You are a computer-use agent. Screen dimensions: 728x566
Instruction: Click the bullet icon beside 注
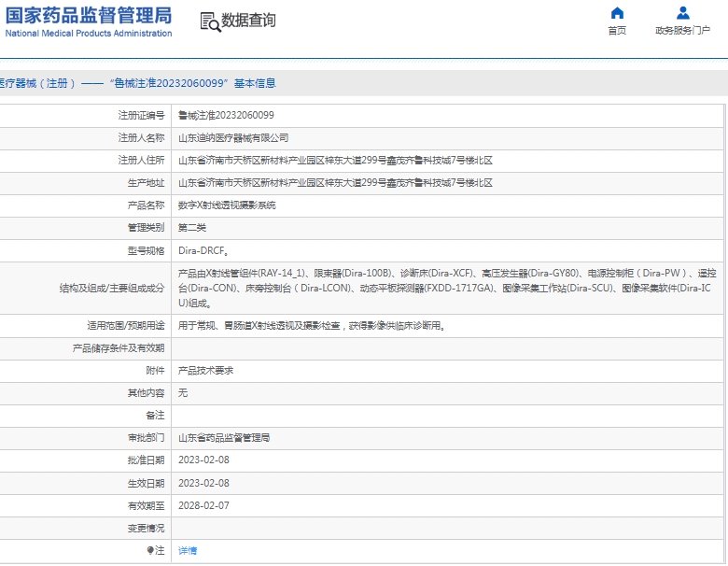pyautogui.click(x=150, y=551)
